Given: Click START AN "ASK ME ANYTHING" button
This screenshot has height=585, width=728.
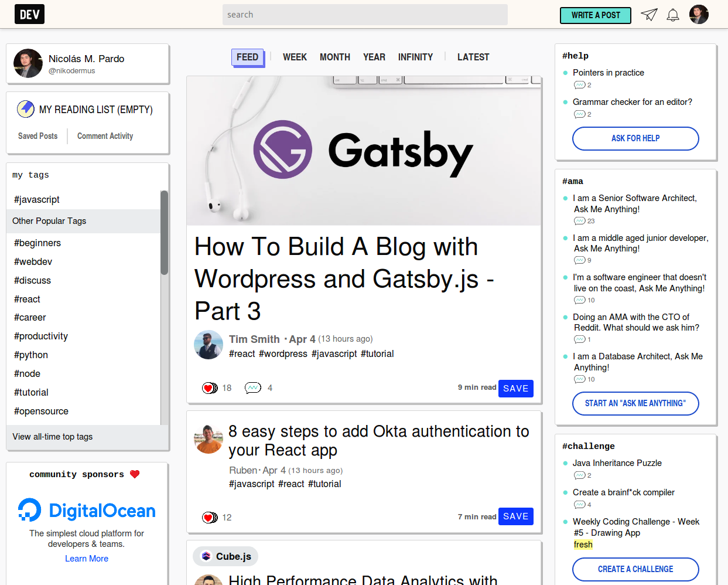Looking at the screenshot, I should 635,403.
